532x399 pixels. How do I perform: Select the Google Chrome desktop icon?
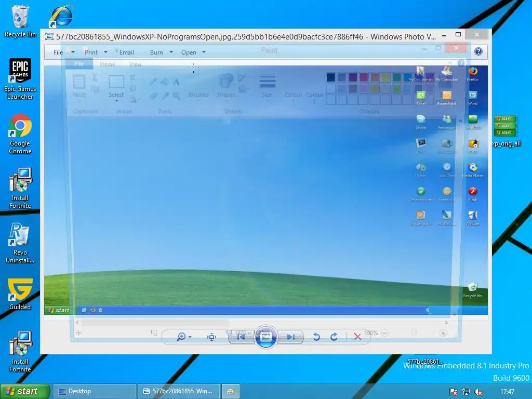[x=20, y=134]
